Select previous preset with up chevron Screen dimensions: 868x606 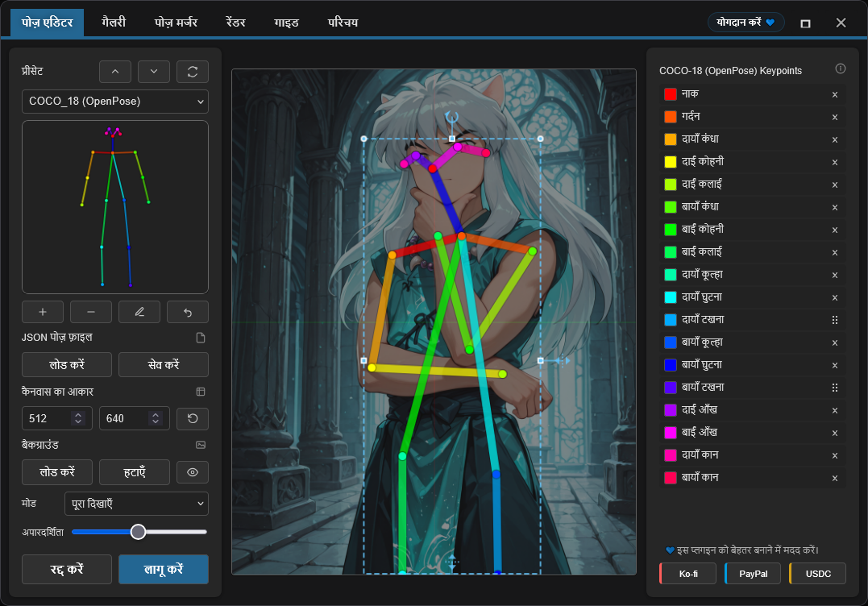115,72
